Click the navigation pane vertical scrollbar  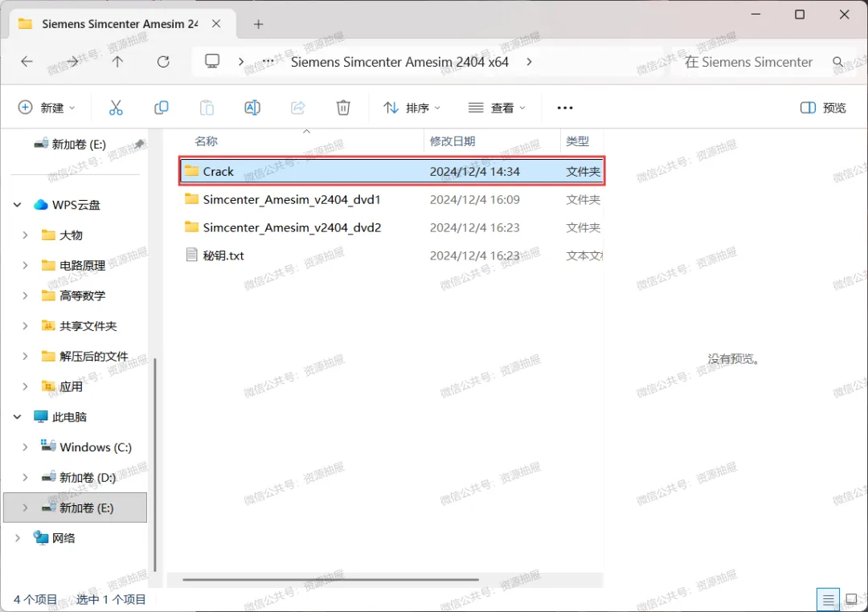(154, 465)
